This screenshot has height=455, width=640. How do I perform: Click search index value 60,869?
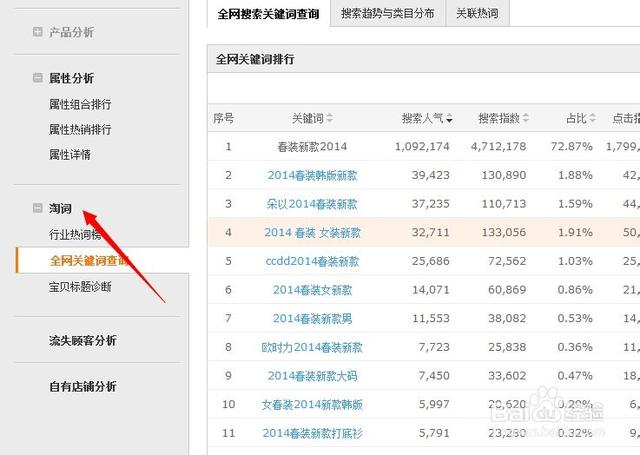[x=507, y=290]
